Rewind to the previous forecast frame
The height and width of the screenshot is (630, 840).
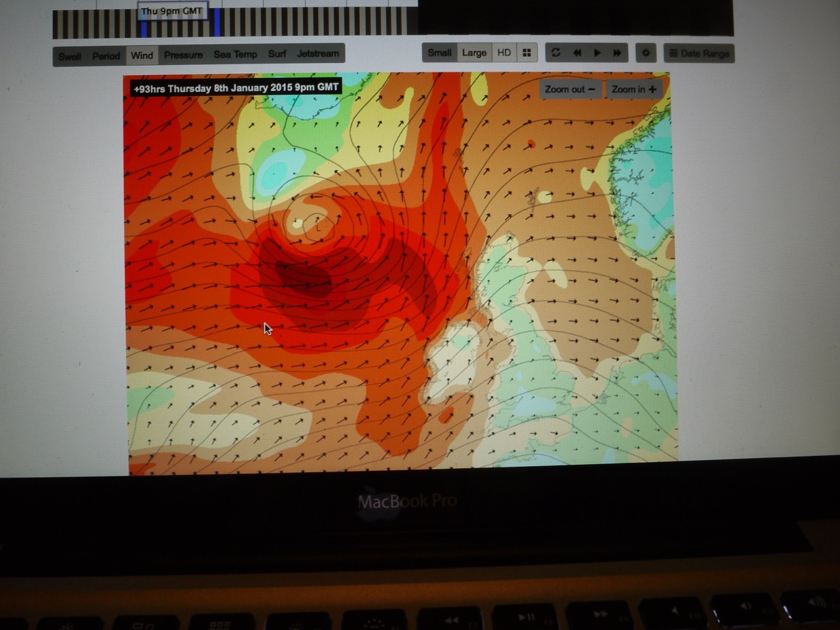pos(577,53)
